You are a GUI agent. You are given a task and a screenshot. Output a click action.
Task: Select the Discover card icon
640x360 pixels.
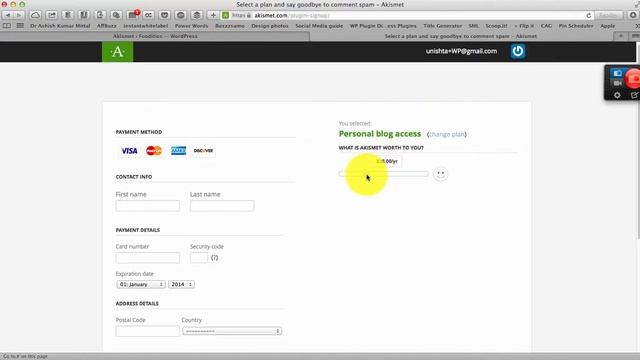203,151
